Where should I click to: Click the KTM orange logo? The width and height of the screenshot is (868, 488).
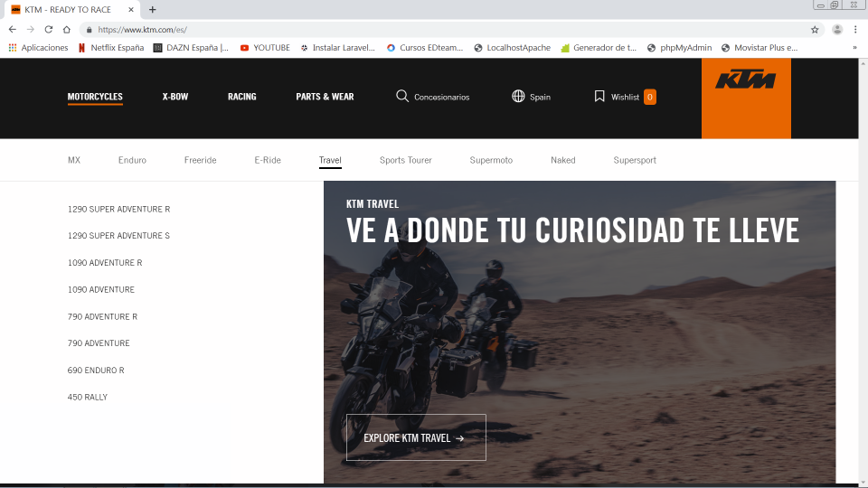746,98
